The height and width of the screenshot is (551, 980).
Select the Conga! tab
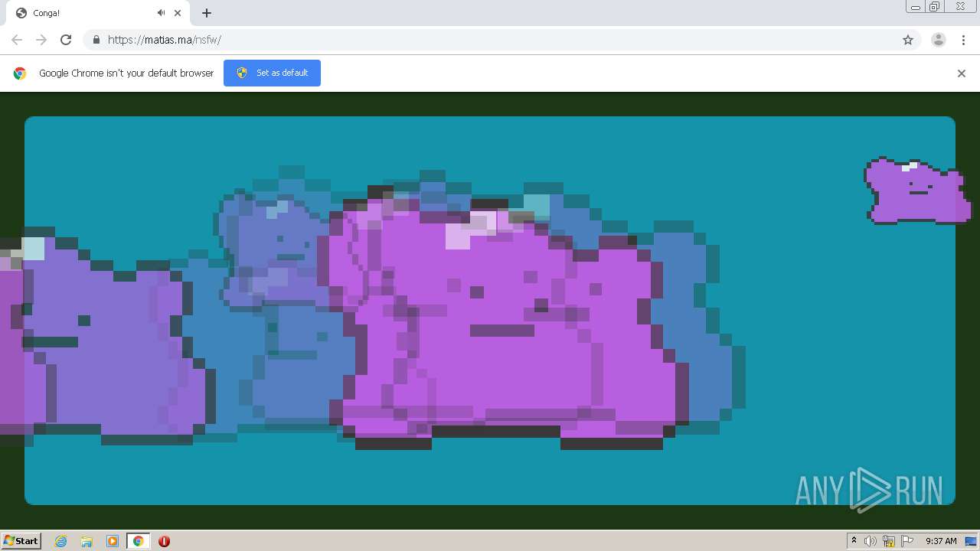[100, 13]
